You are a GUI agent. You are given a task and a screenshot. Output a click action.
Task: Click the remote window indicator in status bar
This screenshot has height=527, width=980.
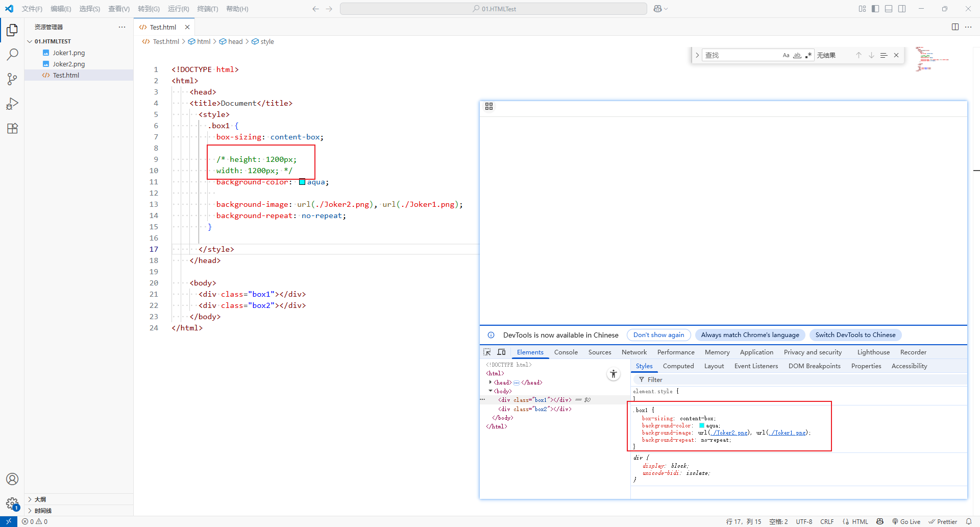pos(9,521)
